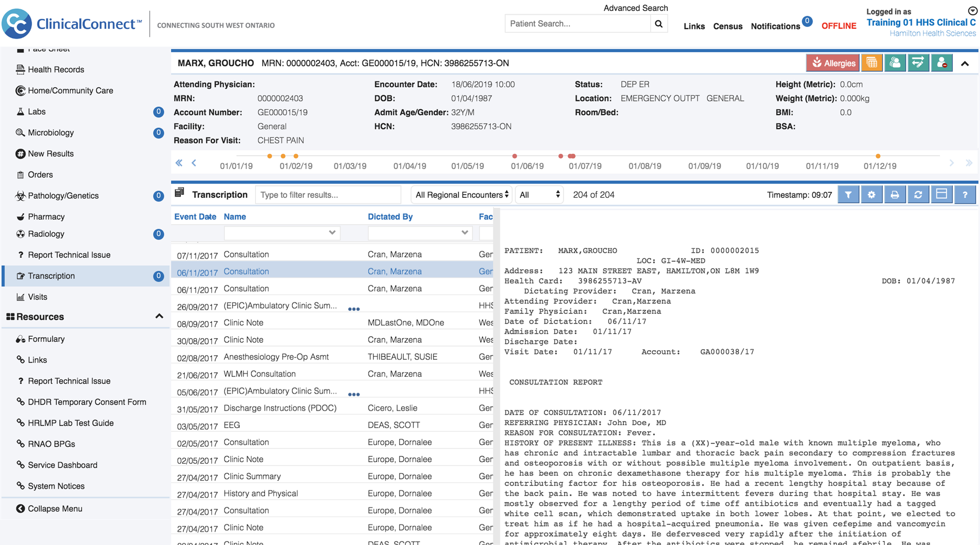The width and height of the screenshot is (980, 545).
Task: Click the Type to filter results field
Action: pyautogui.click(x=328, y=195)
